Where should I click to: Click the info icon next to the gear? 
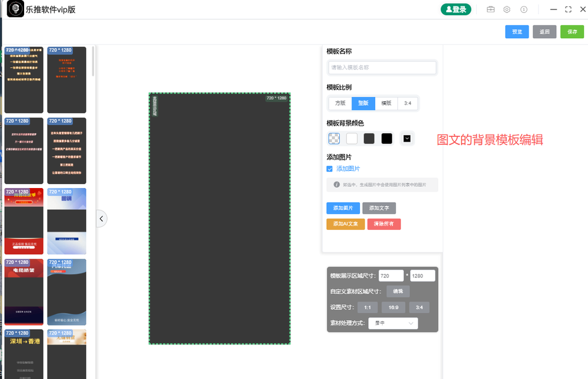tap(523, 9)
